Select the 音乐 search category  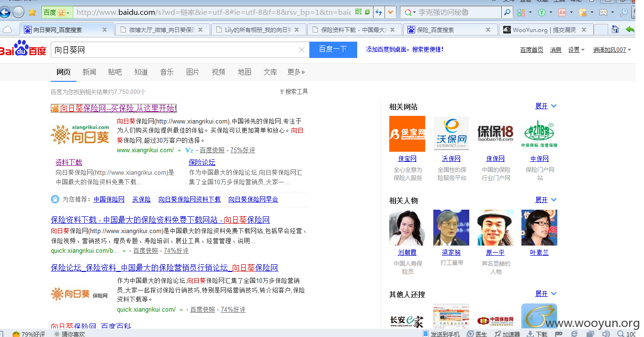(167, 72)
